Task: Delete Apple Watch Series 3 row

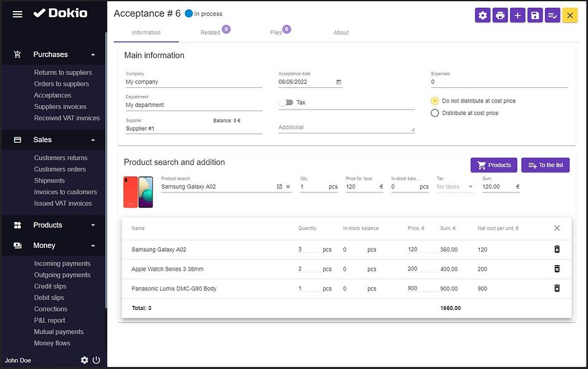Action: [557, 269]
